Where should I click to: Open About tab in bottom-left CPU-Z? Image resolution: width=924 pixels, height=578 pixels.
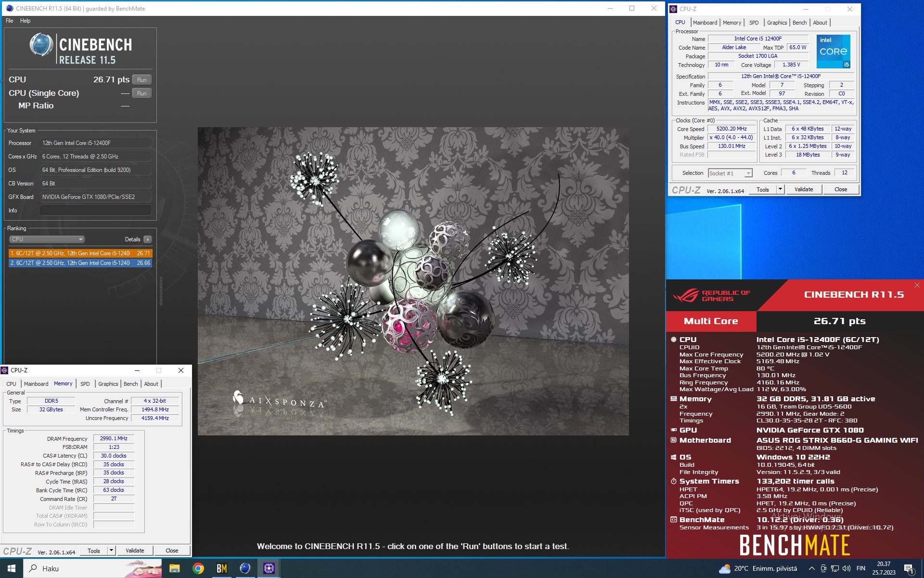point(151,384)
